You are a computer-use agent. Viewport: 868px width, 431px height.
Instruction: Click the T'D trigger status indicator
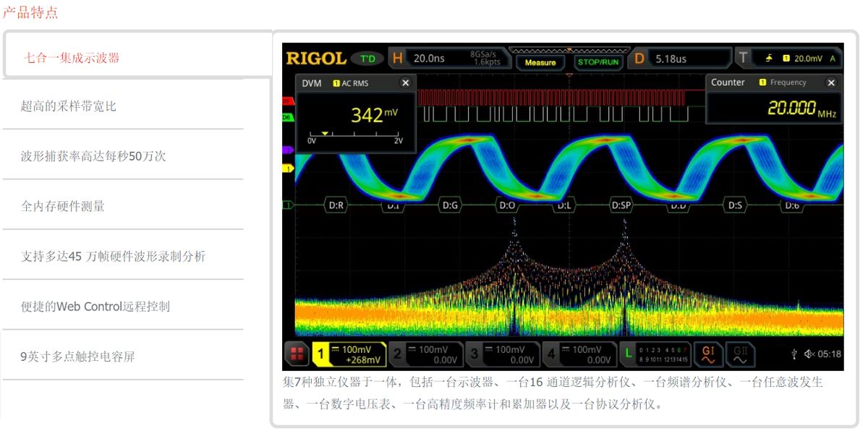(x=367, y=59)
